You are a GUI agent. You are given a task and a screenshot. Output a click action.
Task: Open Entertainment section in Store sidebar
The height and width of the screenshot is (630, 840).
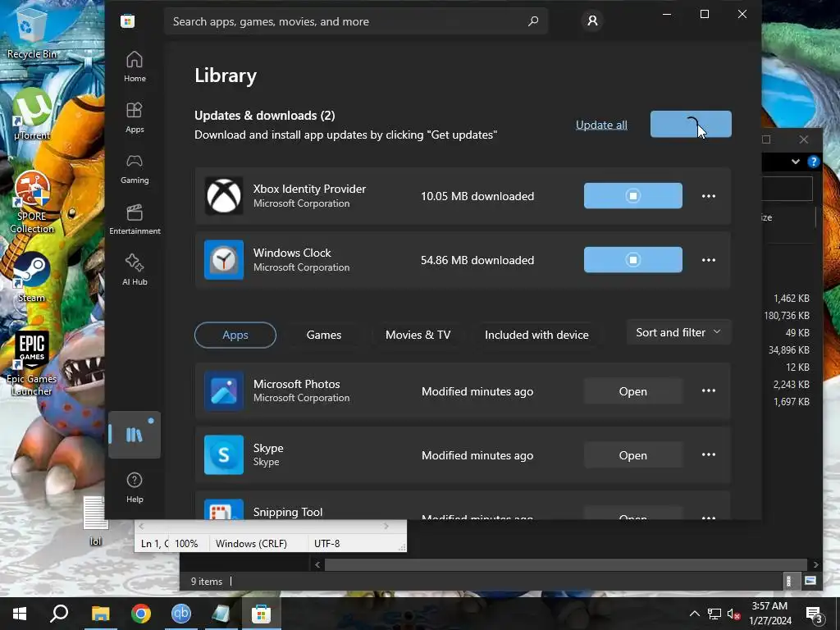[135, 219]
